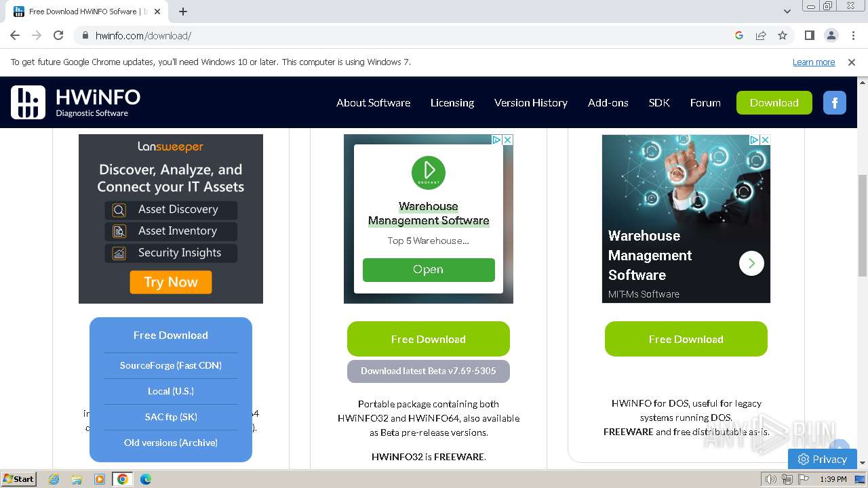Click the HWiNFO logo icon

28,102
